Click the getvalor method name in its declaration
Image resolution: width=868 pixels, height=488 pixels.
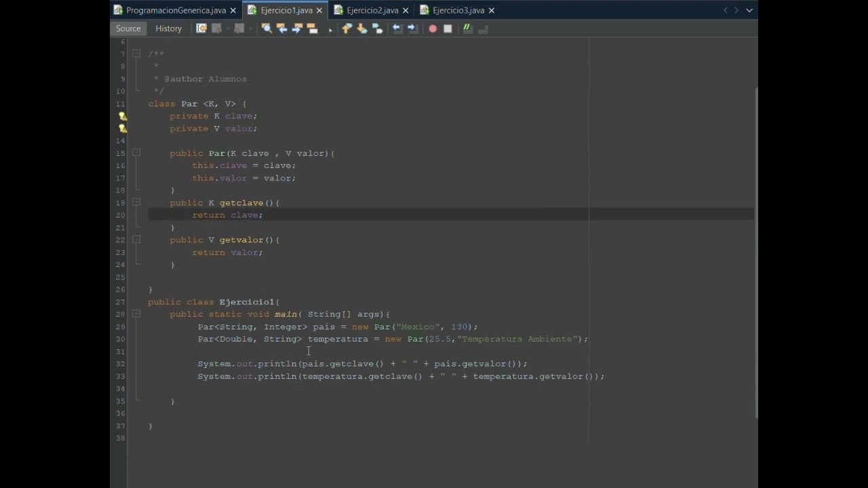pos(241,240)
